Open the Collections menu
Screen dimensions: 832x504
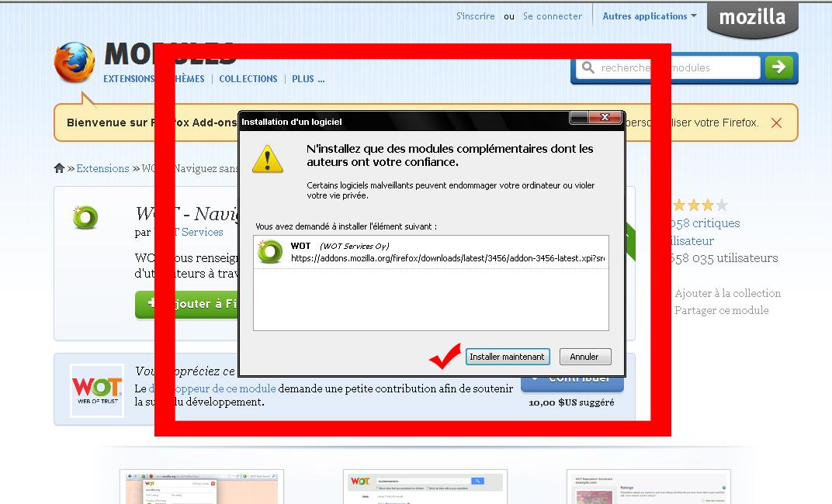click(x=248, y=79)
